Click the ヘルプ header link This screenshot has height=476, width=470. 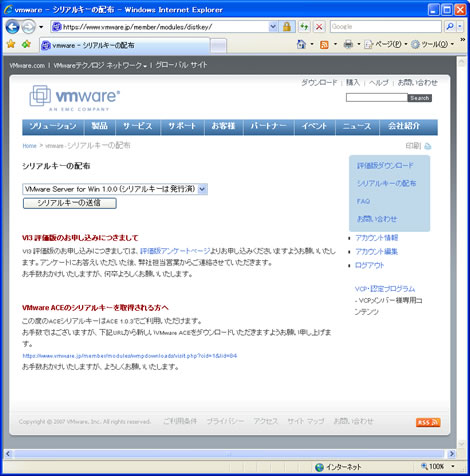[378, 82]
